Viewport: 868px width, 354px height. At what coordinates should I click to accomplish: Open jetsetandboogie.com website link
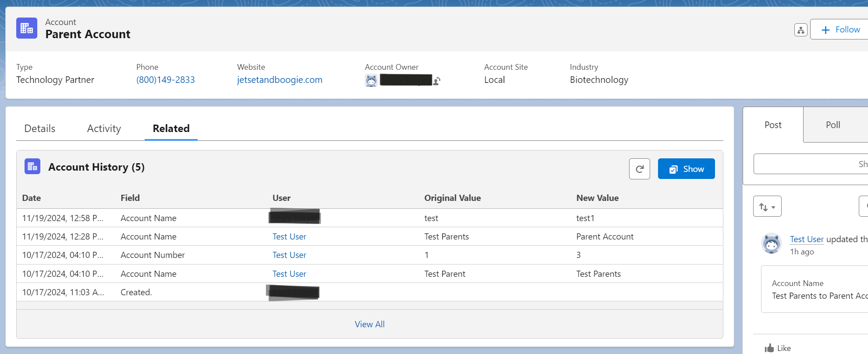[280, 80]
